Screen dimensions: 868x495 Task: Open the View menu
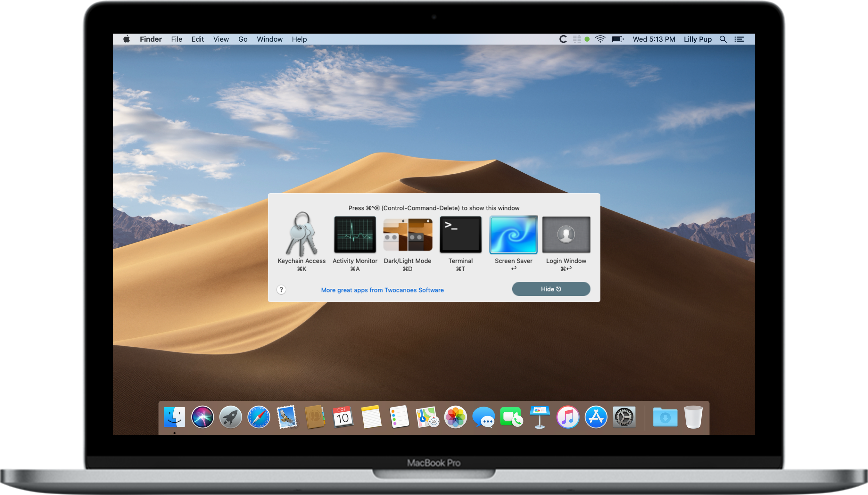pyautogui.click(x=221, y=39)
